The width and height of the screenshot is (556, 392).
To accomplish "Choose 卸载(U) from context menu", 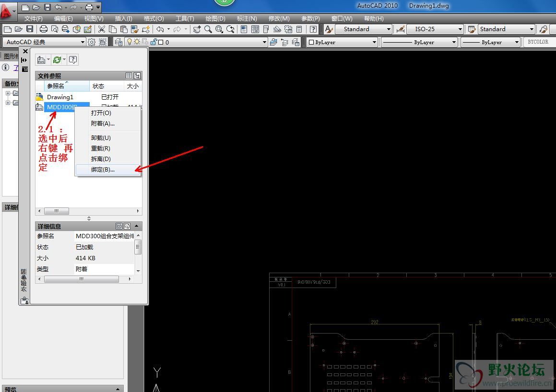I will tap(108, 138).
